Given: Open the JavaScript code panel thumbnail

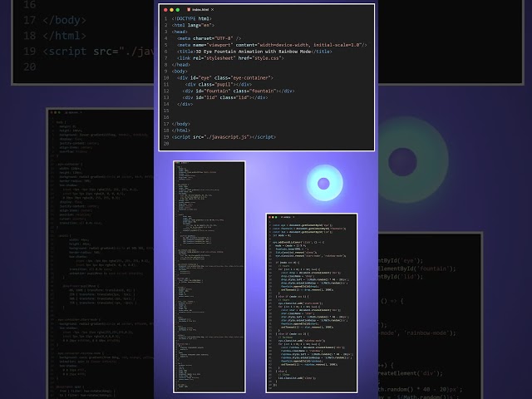Looking at the screenshot, I should tap(312, 303).
